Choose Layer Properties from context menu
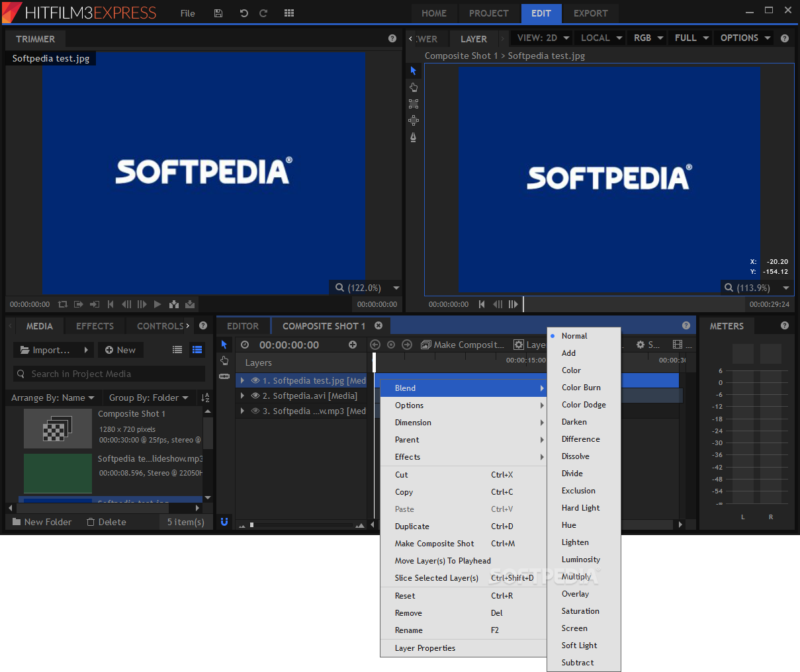Screen dimensions: 800x672 pyautogui.click(x=464, y=648)
